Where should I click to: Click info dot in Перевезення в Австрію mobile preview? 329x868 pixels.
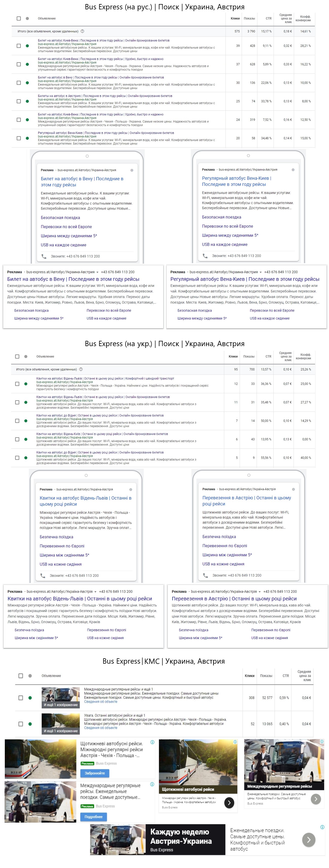[293, 489]
